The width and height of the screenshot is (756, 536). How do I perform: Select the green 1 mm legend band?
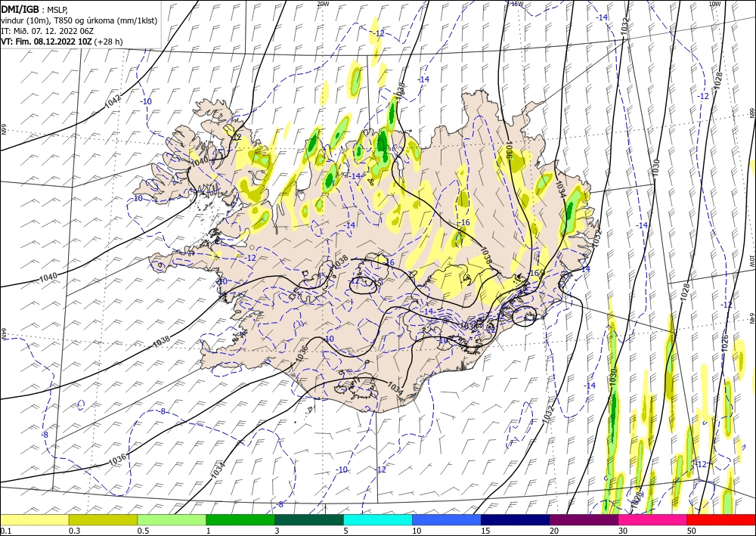[240, 519]
